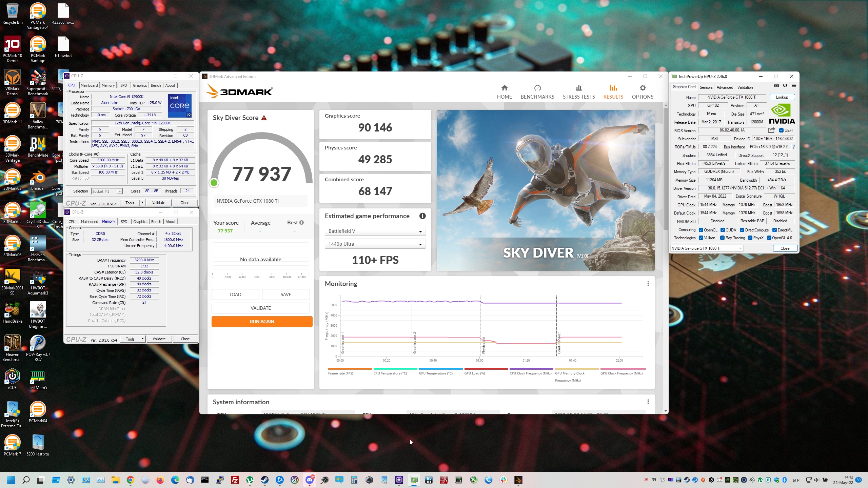Viewport: 868px width, 488px height.
Task: Click the estimated game performance info icon
Action: 422,216
